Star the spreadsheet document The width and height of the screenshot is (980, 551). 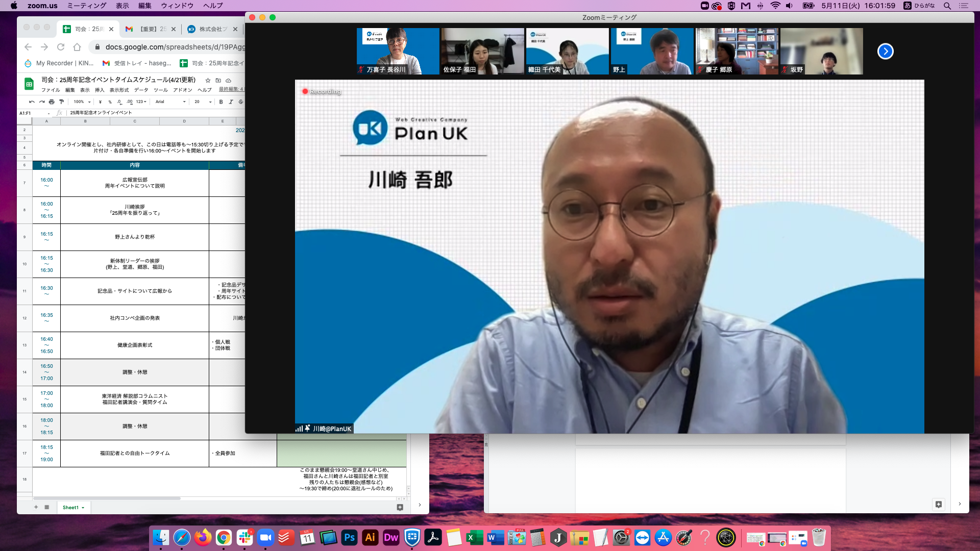208,81
